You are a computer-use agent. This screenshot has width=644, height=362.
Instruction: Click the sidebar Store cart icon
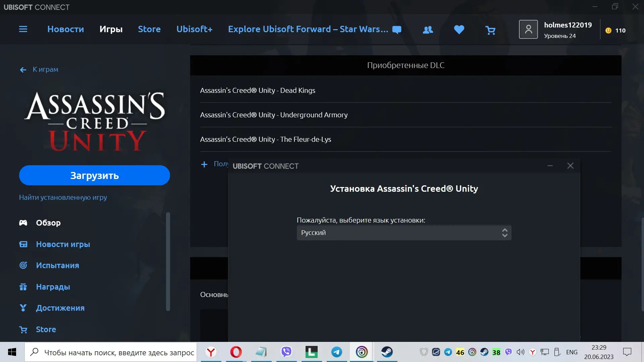(x=23, y=330)
